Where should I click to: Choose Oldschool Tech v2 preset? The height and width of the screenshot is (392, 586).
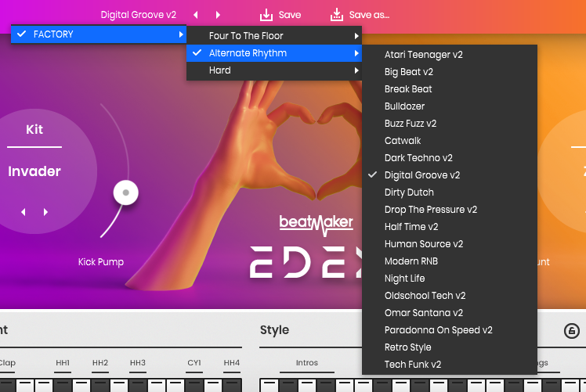coord(450,296)
